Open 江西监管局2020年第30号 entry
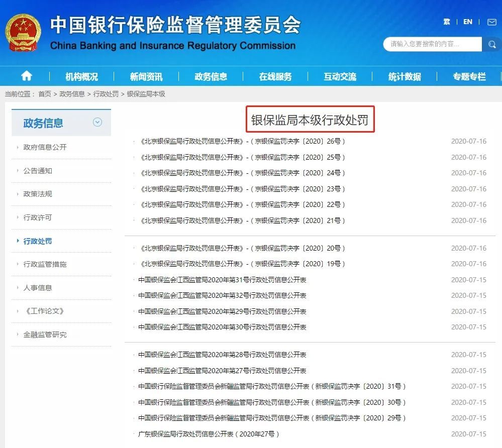 click(x=222, y=327)
